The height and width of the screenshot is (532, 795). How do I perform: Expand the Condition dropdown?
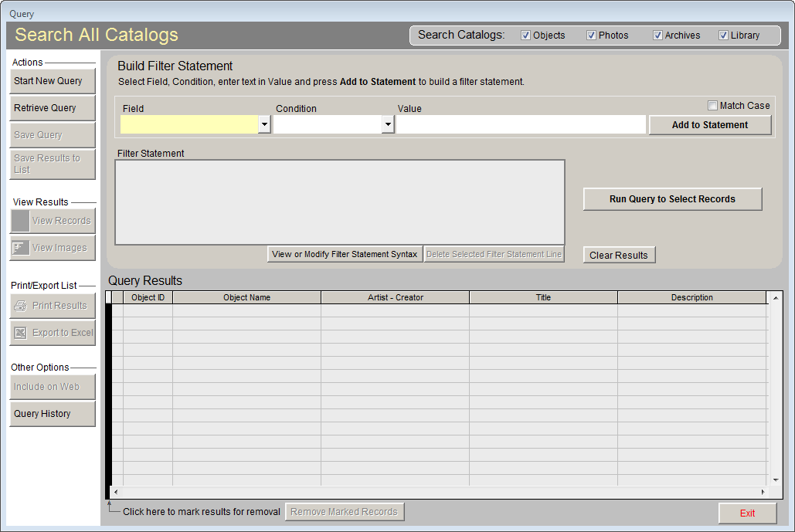(389, 124)
